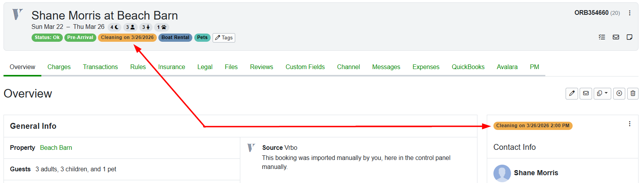Click the Vrbo logo beside booking title
The height and width of the screenshot is (183, 644).
click(18, 14)
